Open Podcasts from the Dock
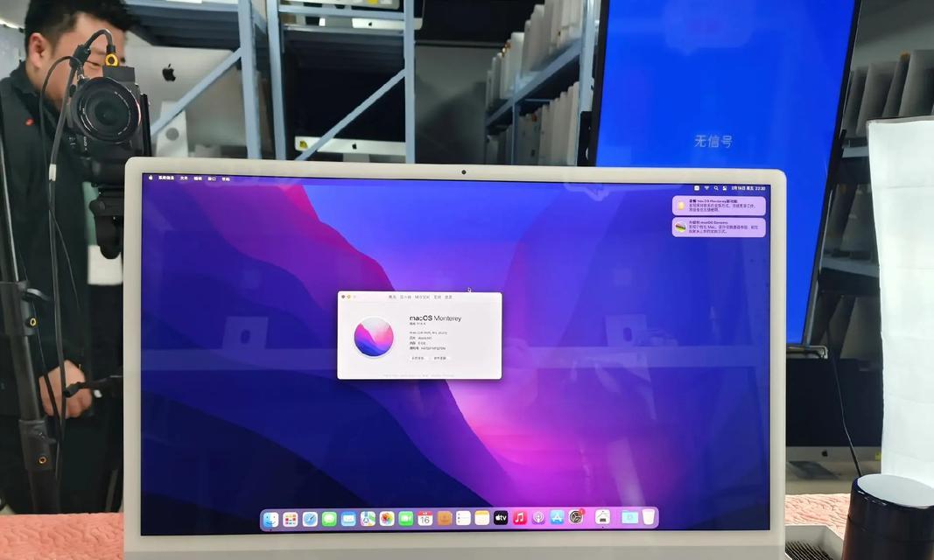This screenshot has height=560, width=934. point(537,518)
